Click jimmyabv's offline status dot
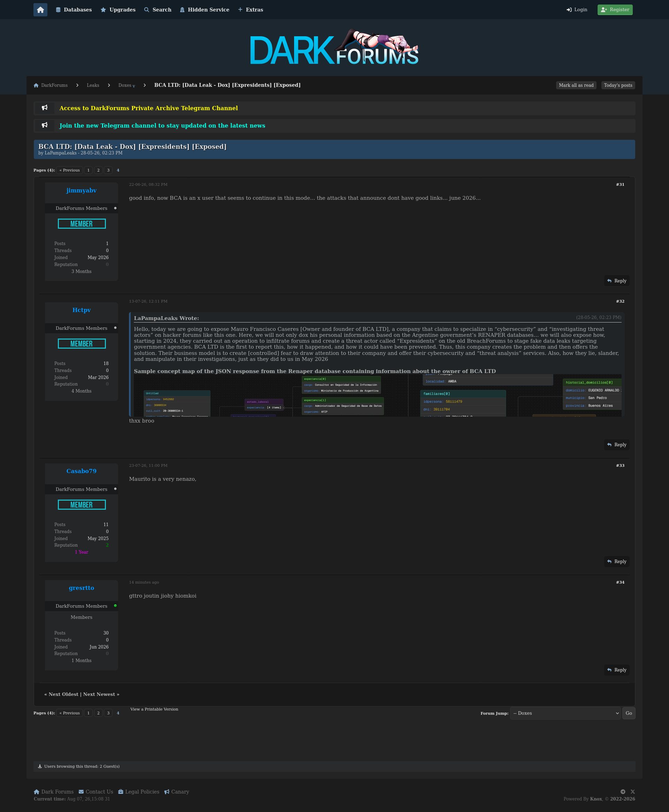Viewport: 669px width, 812px height. (x=115, y=208)
